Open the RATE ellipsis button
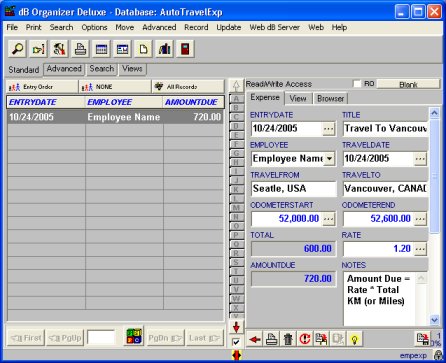 420,249
